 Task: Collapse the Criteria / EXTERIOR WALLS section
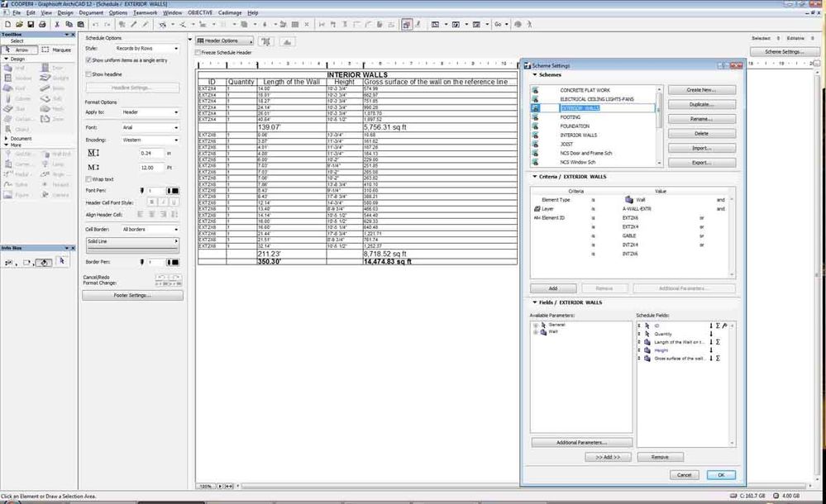535,177
